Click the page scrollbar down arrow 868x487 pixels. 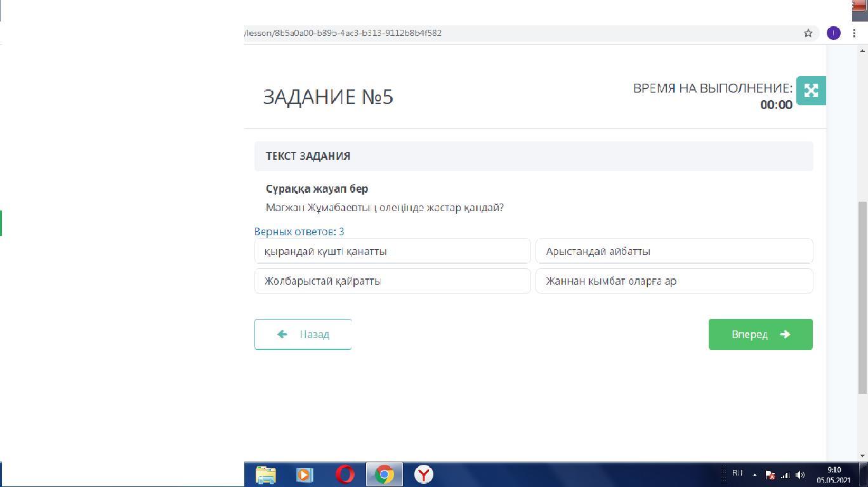click(x=863, y=455)
